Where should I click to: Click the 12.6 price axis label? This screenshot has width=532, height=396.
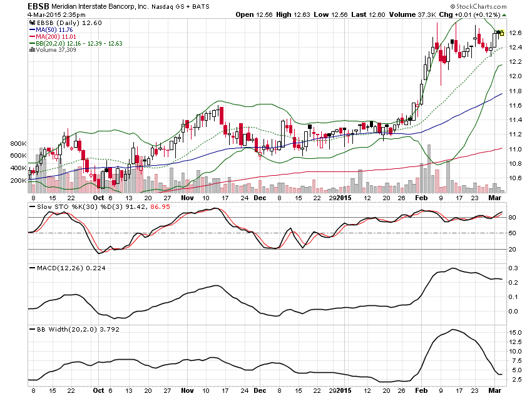pos(515,33)
